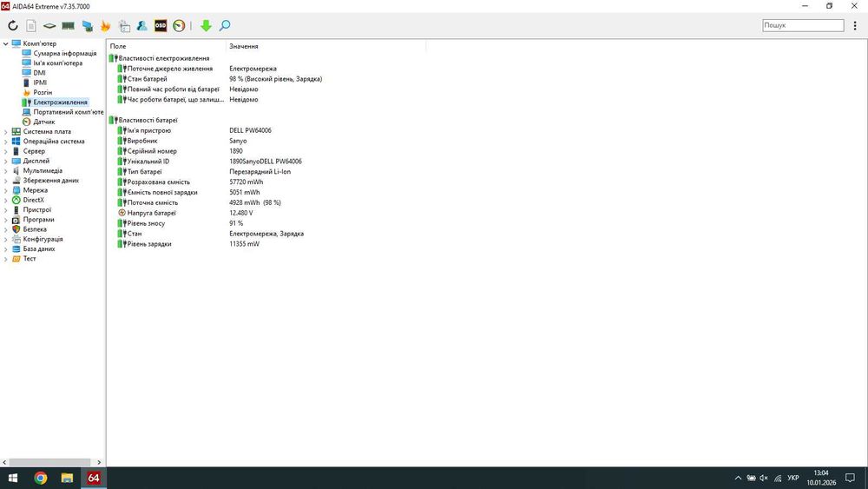Viewport: 868px width, 489px height.
Task: Select the Електроживлення tree item
Action: (60, 102)
